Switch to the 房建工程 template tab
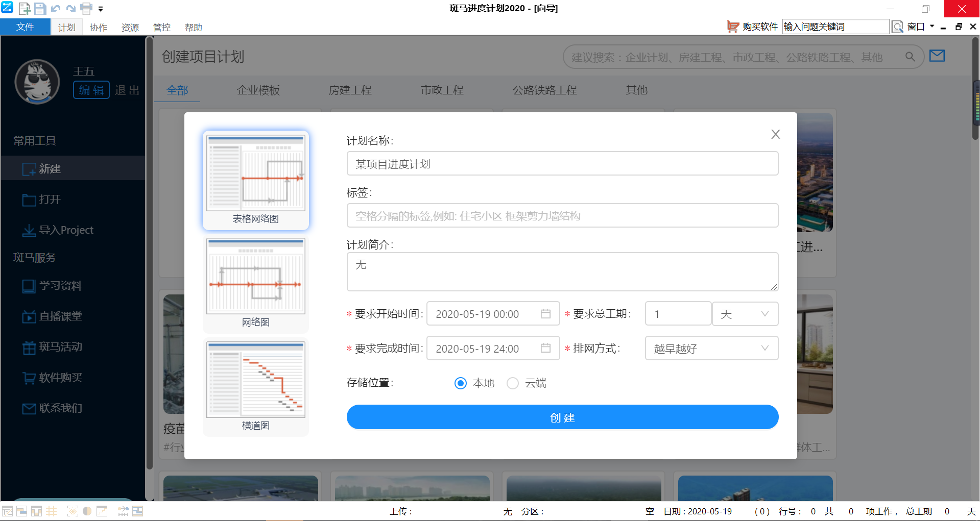Screen dimensions: 980x521 pyautogui.click(x=350, y=90)
